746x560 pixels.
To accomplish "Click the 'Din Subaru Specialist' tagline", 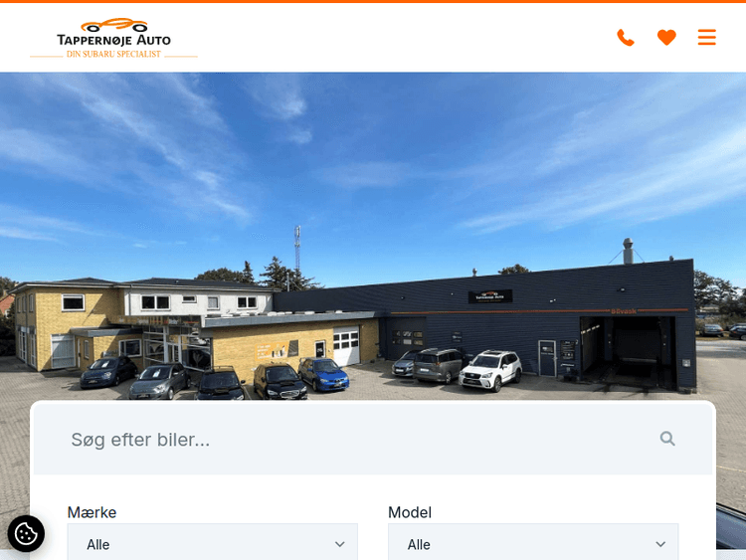I will coord(113,55).
